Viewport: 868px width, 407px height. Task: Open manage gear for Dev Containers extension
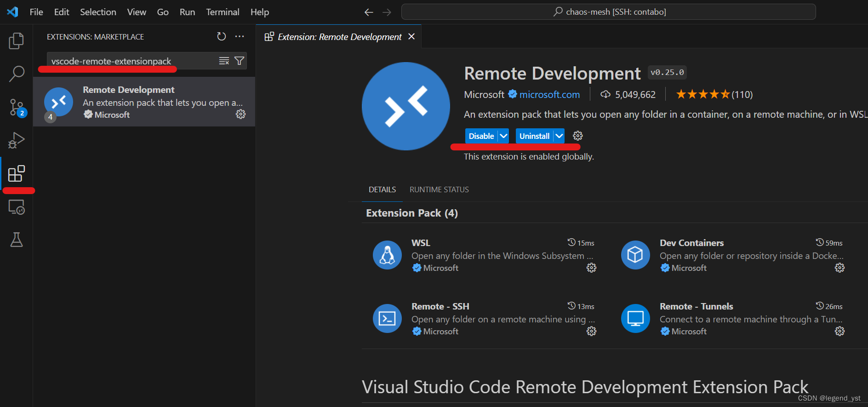[839, 268]
